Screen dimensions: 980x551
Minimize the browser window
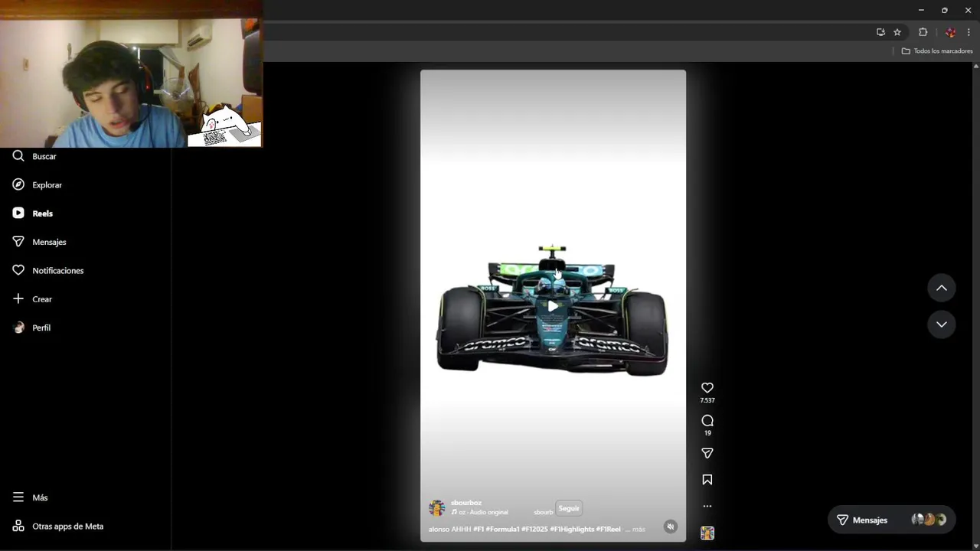921,10
